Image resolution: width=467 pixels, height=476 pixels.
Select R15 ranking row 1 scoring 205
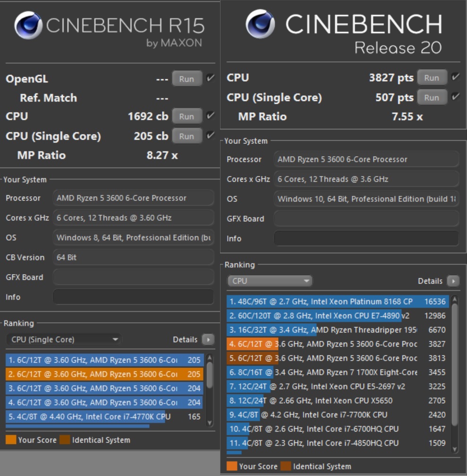coord(104,360)
